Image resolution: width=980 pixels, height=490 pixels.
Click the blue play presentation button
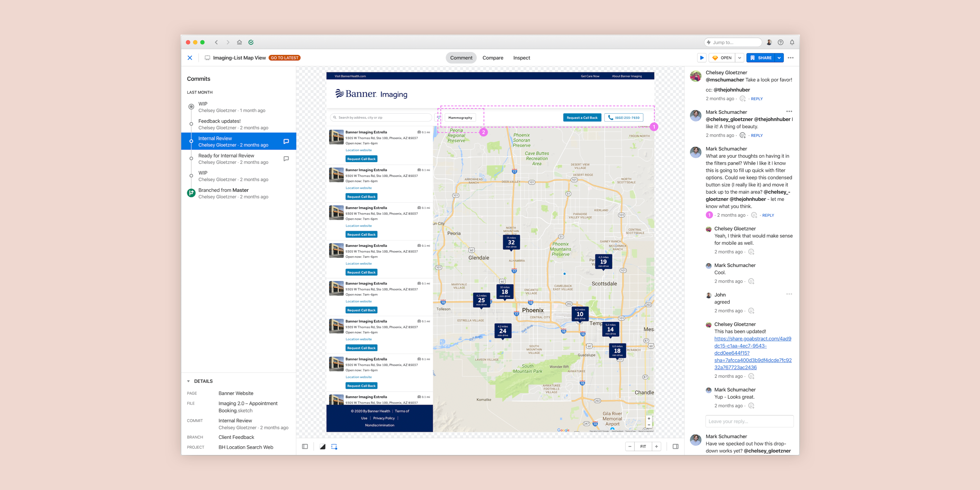(x=702, y=58)
